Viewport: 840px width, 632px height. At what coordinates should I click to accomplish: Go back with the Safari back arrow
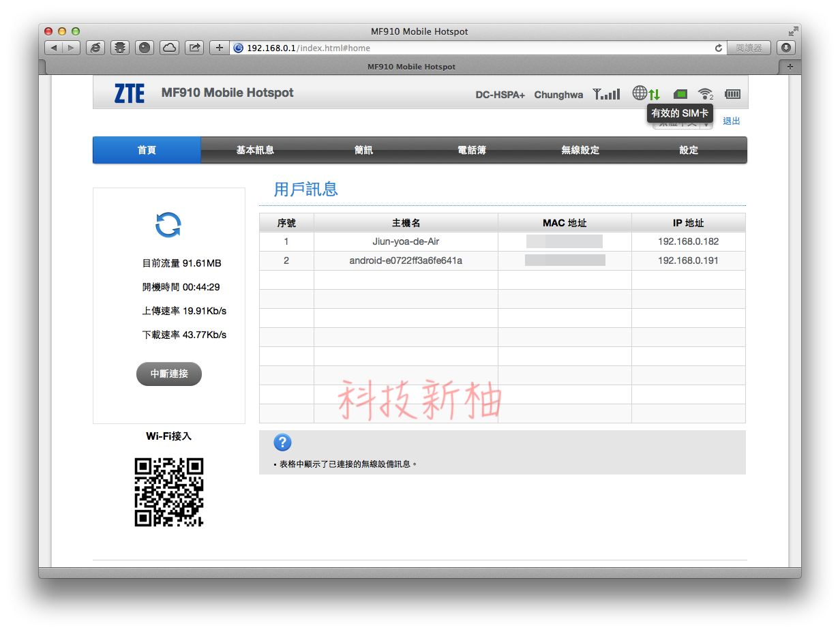(53, 48)
